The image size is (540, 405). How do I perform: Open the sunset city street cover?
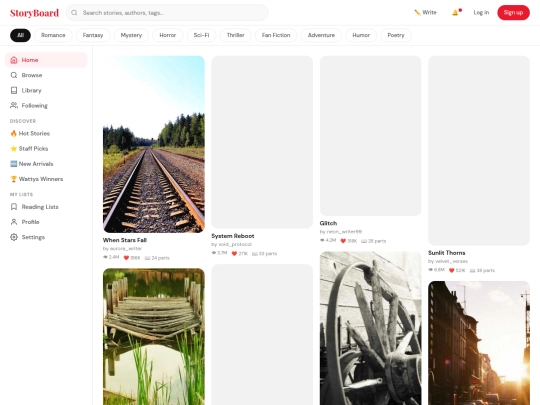tap(479, 343)
